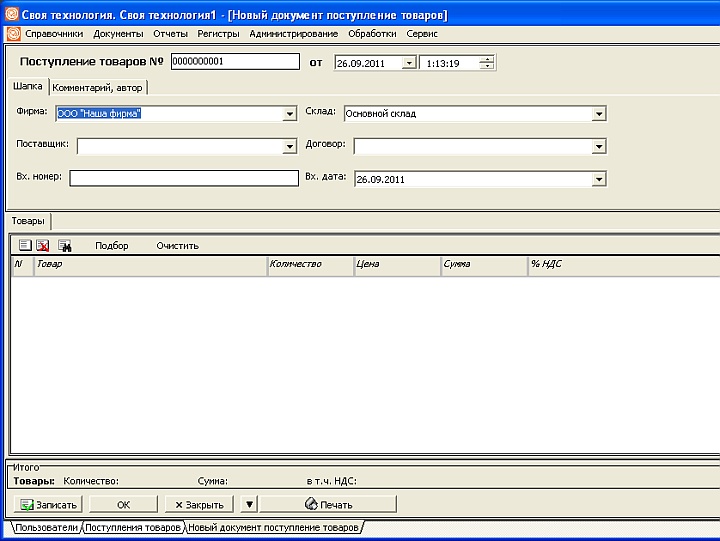The height and width of the screenshot is (541, 720).
Task: Click the Подбор button
Action: [x=112, y=245]
